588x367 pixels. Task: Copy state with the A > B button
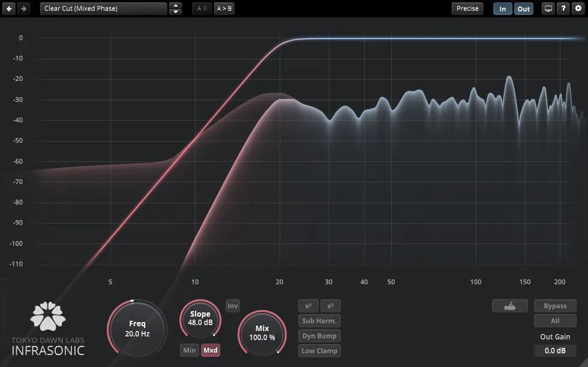pos(224,8)
